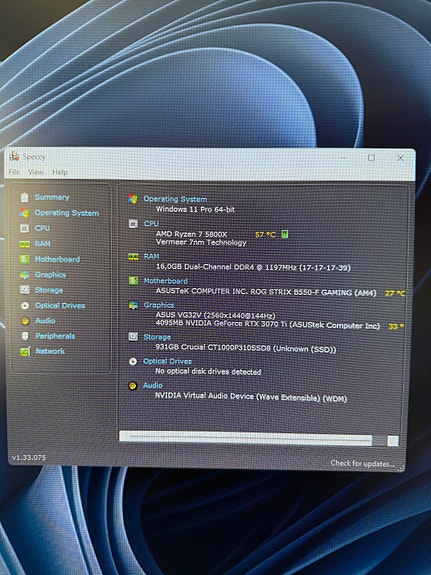This screenshot has height=575, width=431.
Task: Click the horizontal scrollbar at panel bottom
Action: click(x=259, y=439)
